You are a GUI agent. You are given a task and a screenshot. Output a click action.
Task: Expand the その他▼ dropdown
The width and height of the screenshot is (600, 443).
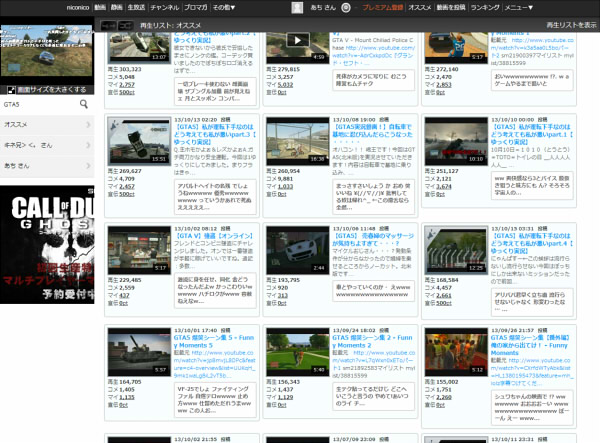pyautogui.click(x=224, y=7)
